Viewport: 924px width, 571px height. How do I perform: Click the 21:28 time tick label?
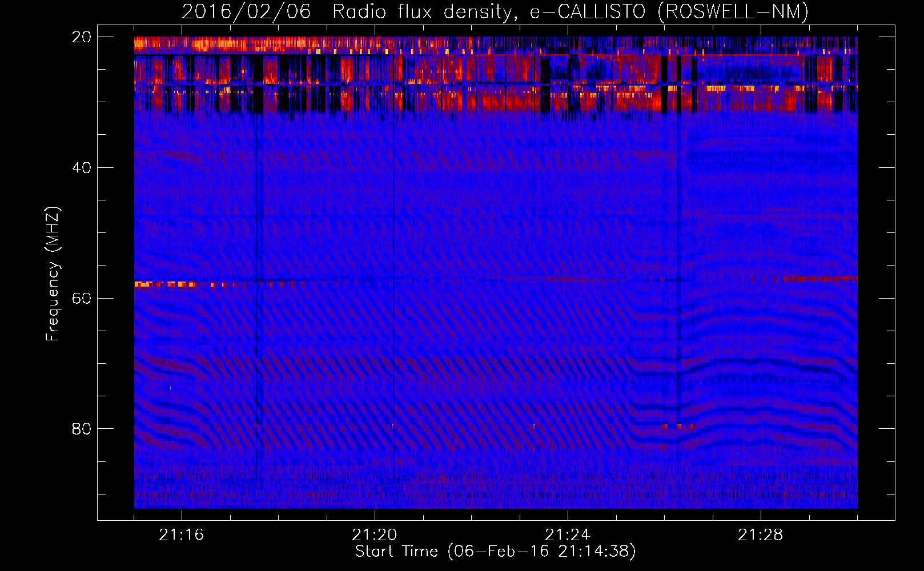pos(761,535)
